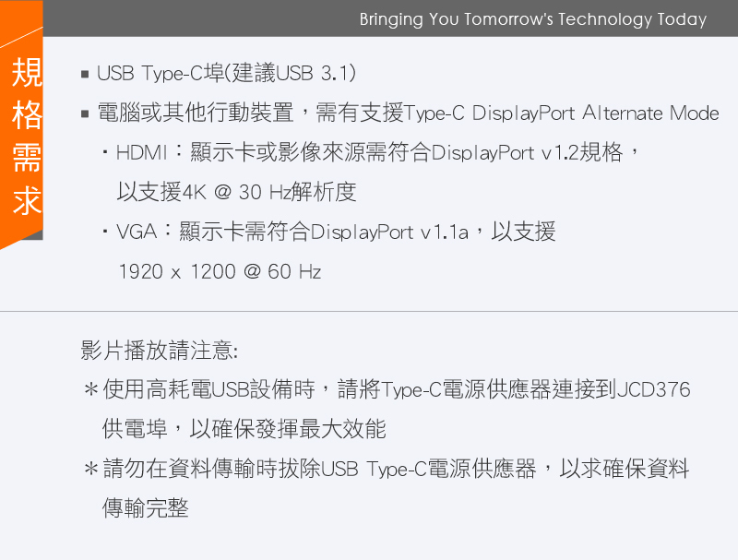Click the 以支援4K @ 30 Hz解析度 line
Screen dimensions: 738x560
point(236,193)
